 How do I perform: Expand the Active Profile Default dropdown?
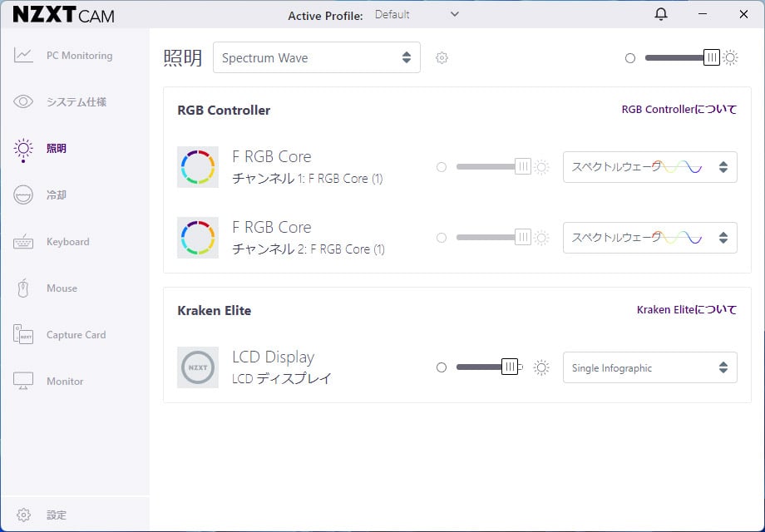tap(417, 15)
